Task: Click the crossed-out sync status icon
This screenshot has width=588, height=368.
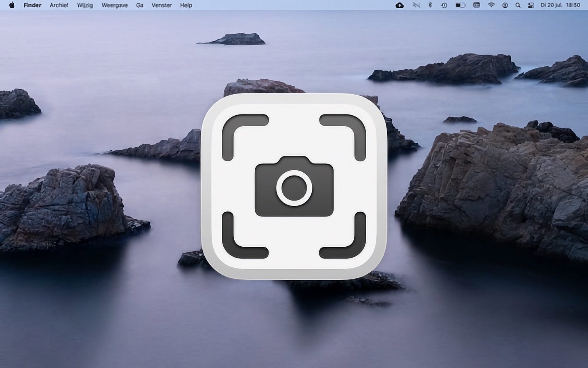Action: coord(416,5)
